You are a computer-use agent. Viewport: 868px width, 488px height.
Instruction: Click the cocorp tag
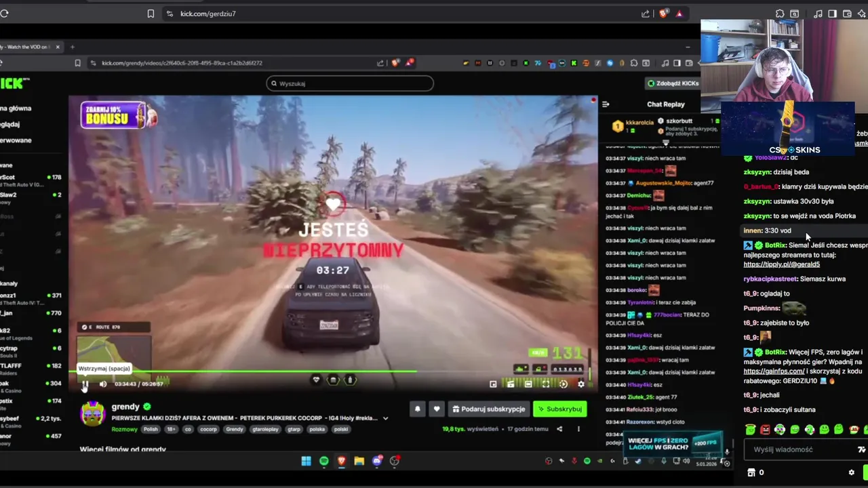tap(208, 429)
